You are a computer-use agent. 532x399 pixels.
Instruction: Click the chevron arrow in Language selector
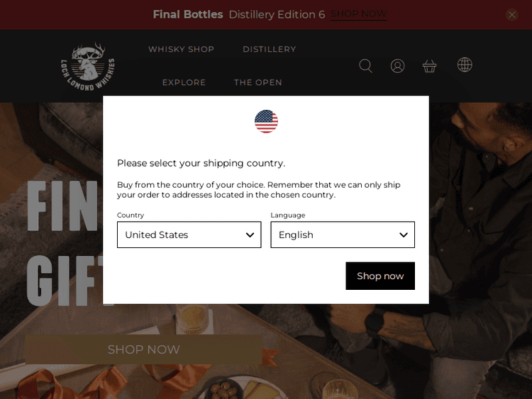[403, 235]
